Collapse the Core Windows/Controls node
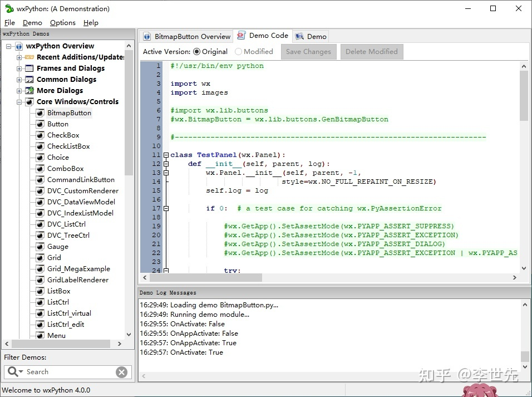Screen dimensions: 532x397 point(19,102)
